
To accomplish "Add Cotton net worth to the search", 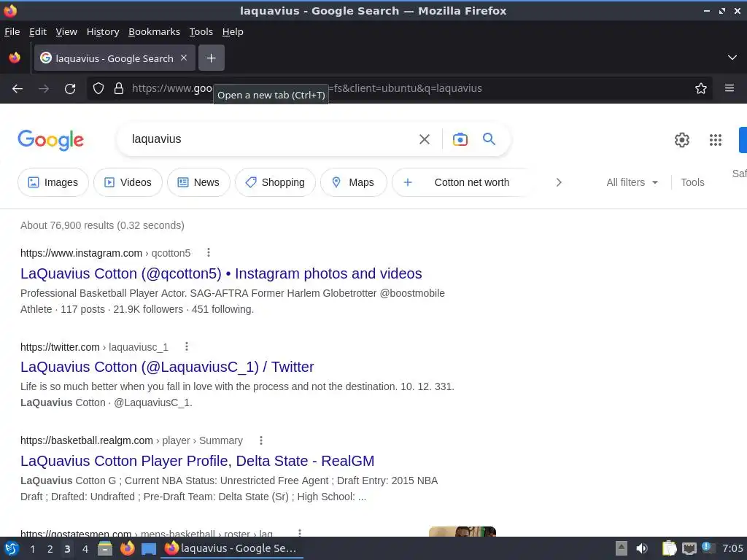I will tap(460, 182).
